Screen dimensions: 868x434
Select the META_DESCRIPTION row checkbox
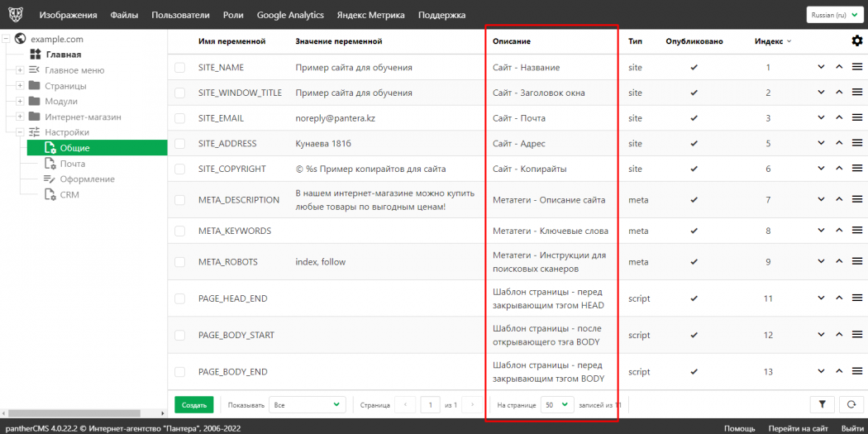click(180, 200)
